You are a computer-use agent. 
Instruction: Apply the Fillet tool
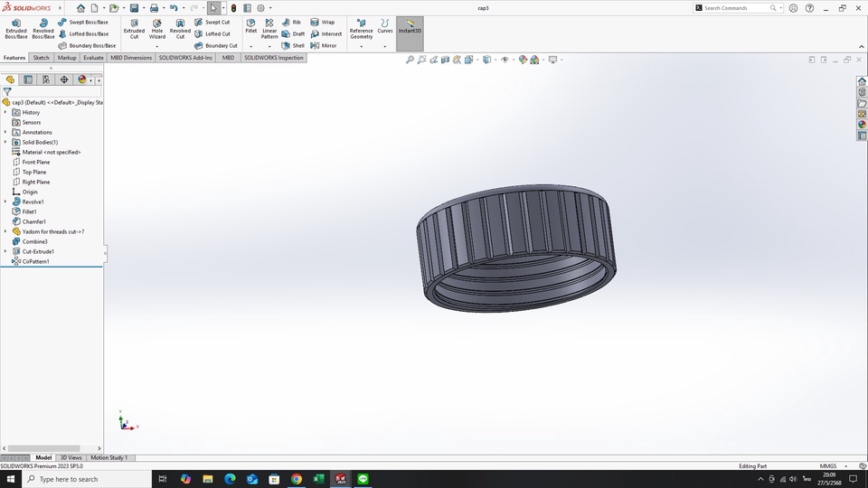click(x=250, y=26)
